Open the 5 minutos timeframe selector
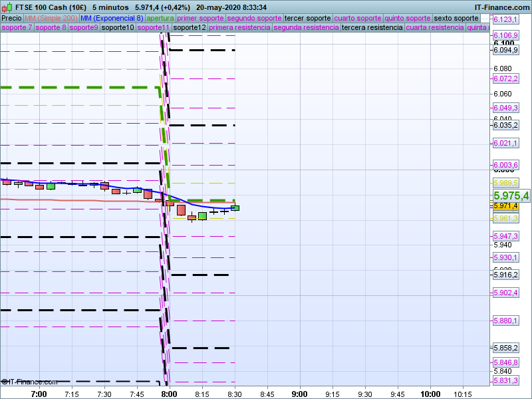This screenshot has width=532, height=399. pos(110,7)
